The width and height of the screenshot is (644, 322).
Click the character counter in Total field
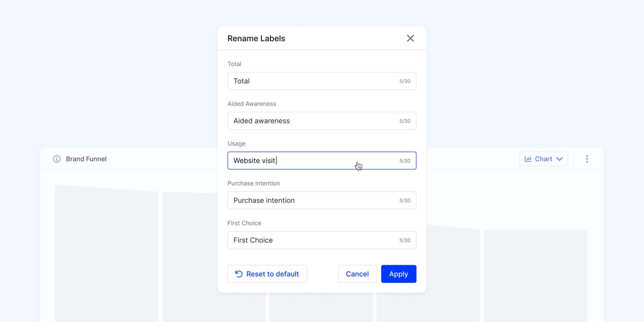pyautogui.click(x=405, y=81)
